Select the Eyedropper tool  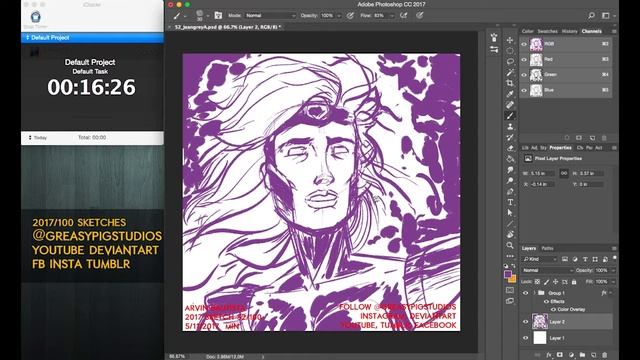(510, 94)
